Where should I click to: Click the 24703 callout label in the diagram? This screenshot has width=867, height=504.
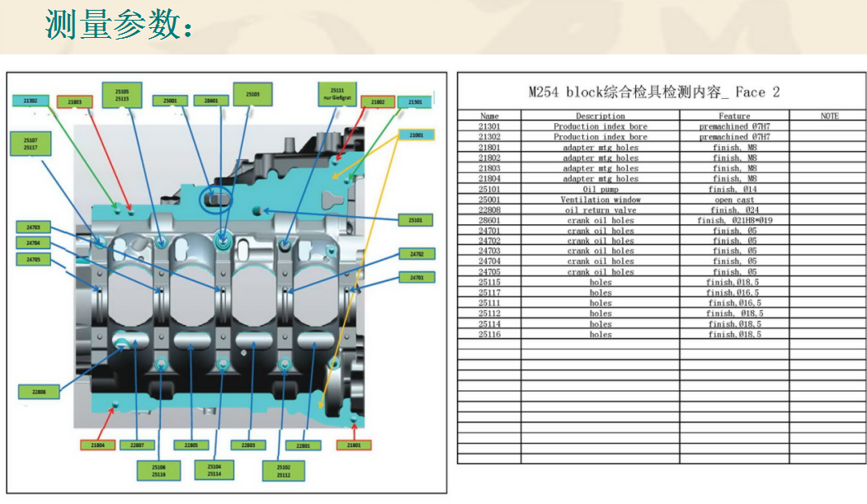(x=33, y=227)
